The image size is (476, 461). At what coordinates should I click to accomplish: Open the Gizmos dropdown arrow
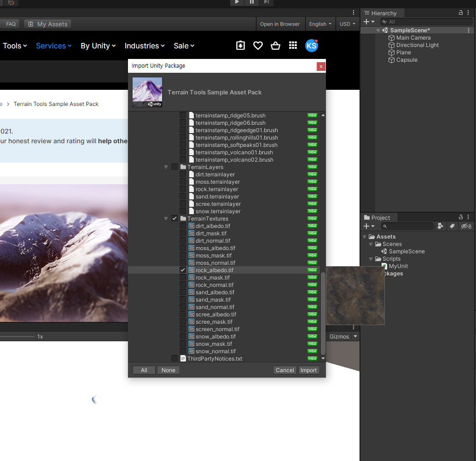[x=355, y=336]
